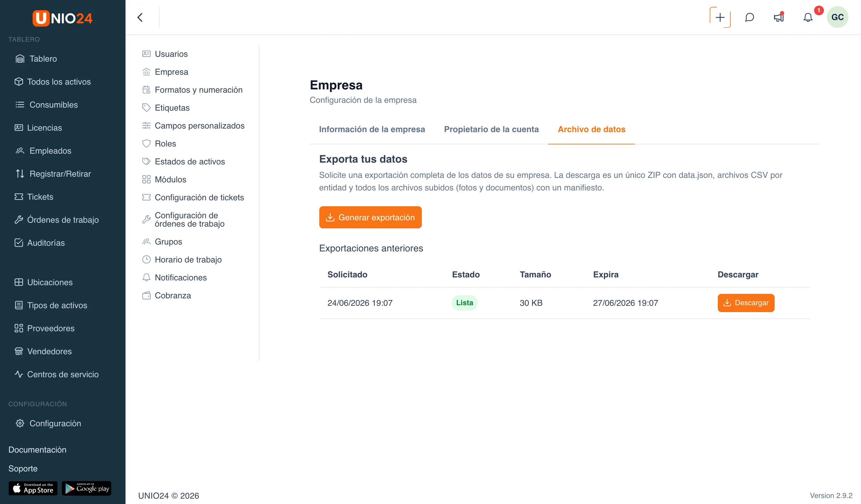Click the UNIO24 logo

[x=62, y=18]
